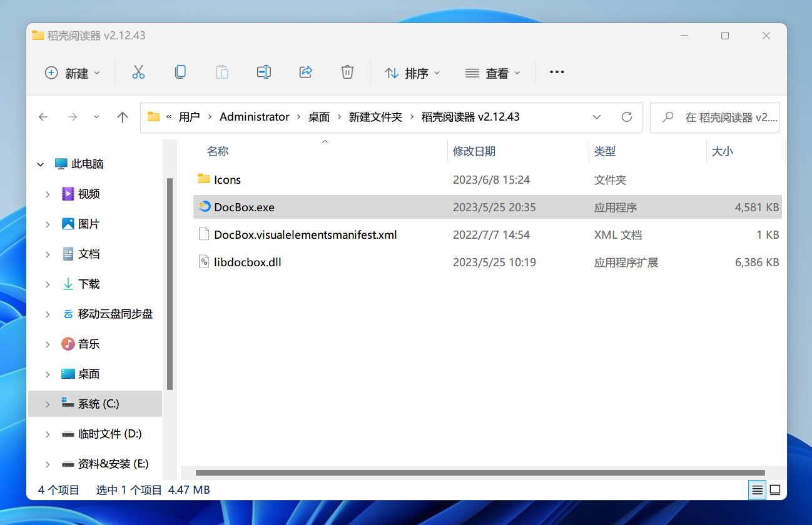
Task: Open recent locations dropdown arrow
Action: 96,117
